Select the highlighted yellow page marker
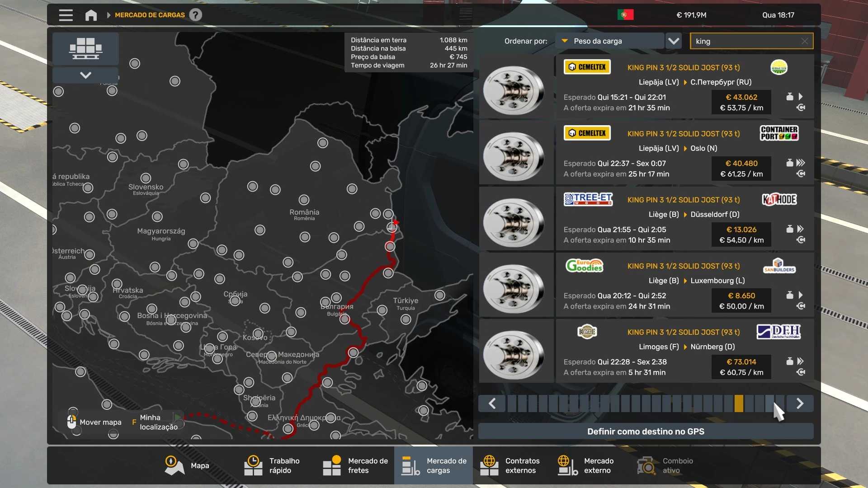The image size is (868, 488). click(739, 404)
